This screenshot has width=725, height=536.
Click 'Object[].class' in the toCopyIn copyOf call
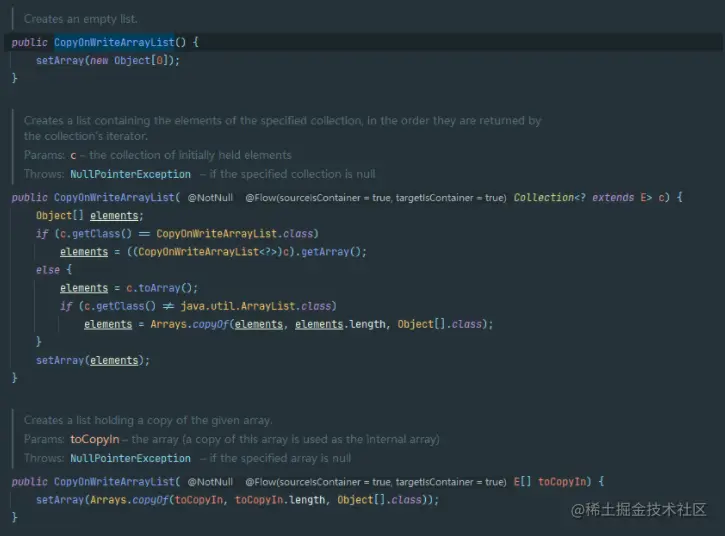pos(379,499)
